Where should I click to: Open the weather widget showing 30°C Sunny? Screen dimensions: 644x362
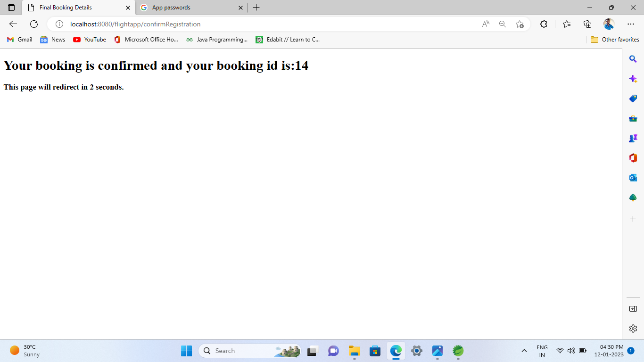pos(25,351)
